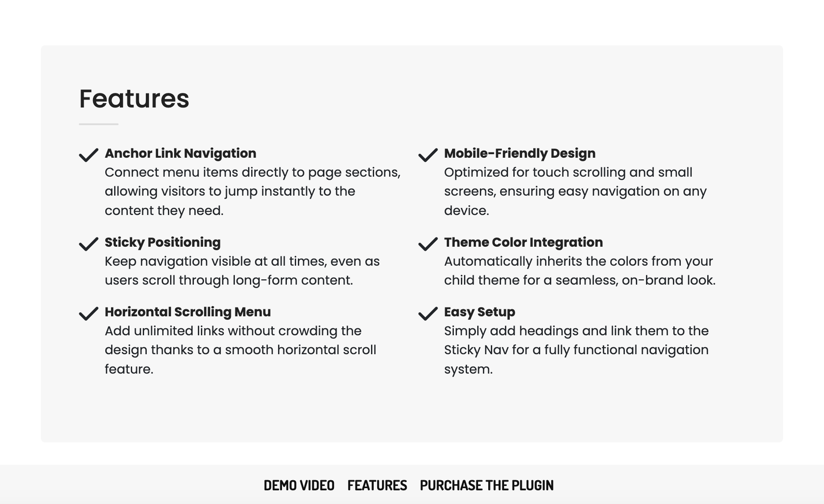
Task: Click the Features section heading
Action: pyautogui.click(x=134, y=99)
